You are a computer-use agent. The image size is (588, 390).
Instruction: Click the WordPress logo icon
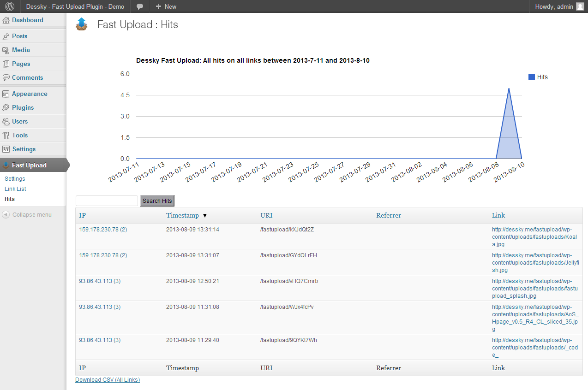pos(10,6)
